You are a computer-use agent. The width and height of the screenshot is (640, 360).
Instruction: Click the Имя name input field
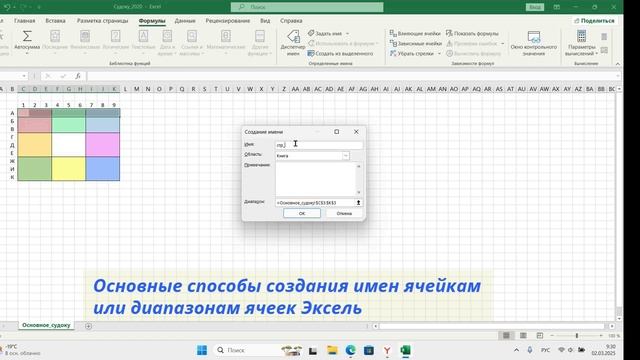tap(319, 145)
